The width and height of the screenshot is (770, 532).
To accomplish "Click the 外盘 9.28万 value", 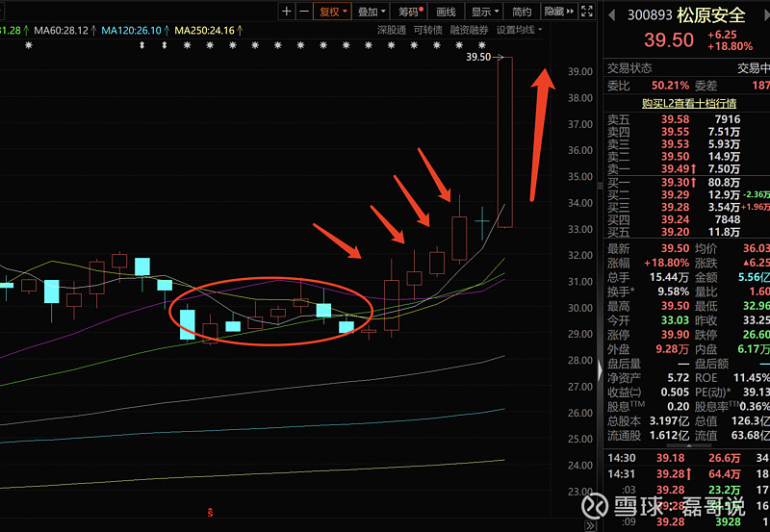I will (672, 349).
